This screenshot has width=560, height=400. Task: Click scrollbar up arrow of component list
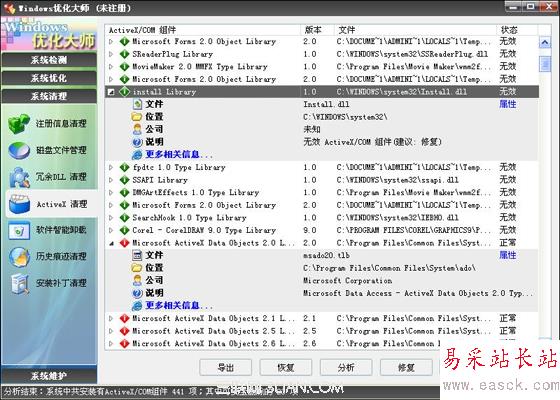pos(545,43)
